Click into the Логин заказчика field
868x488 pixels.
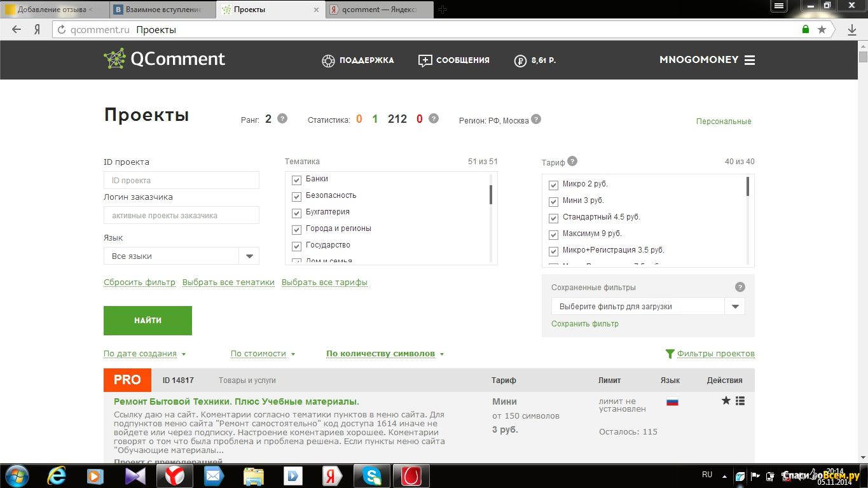pyautogui.click(x=181, y=215)
